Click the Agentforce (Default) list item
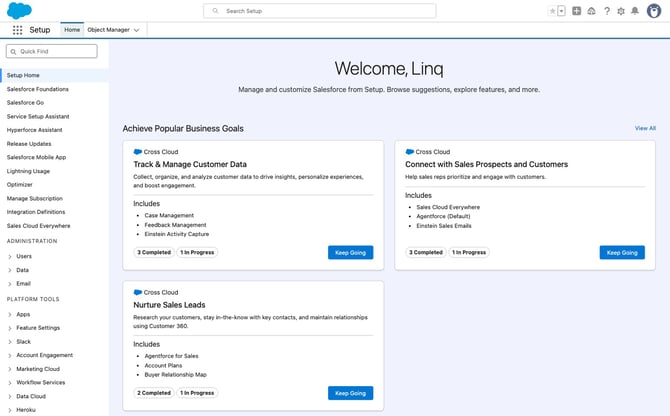Image resolution: width=670 pixels, height=416 pixels. point(444,216)
